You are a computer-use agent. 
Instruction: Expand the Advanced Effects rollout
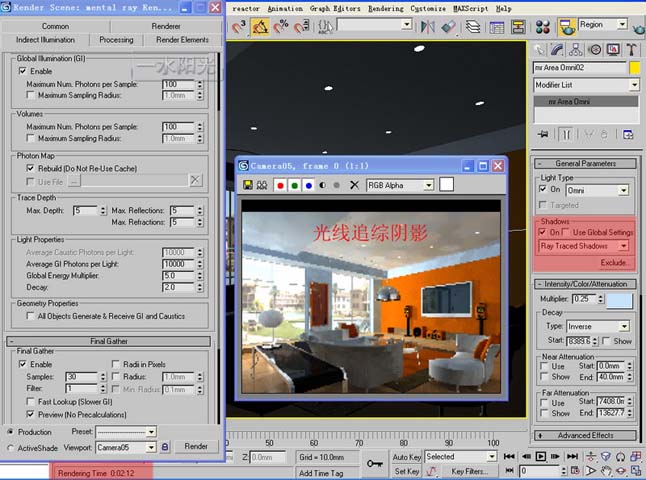pos(585,436)
